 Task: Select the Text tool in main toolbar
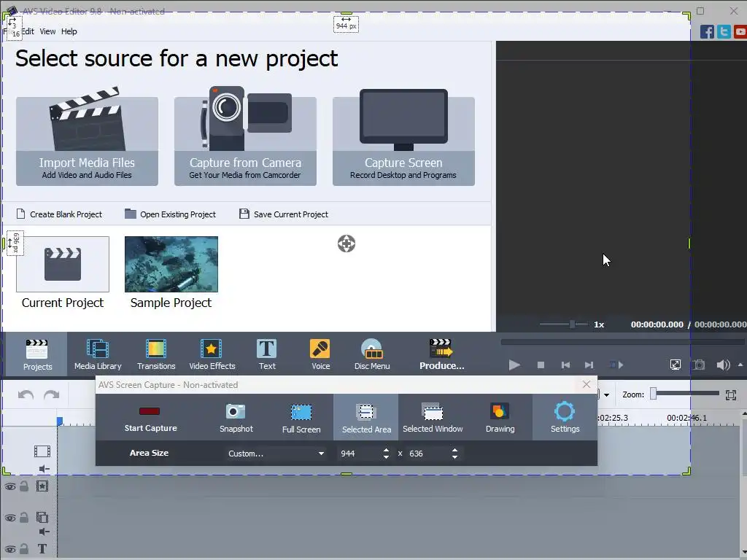pos(267,354)
